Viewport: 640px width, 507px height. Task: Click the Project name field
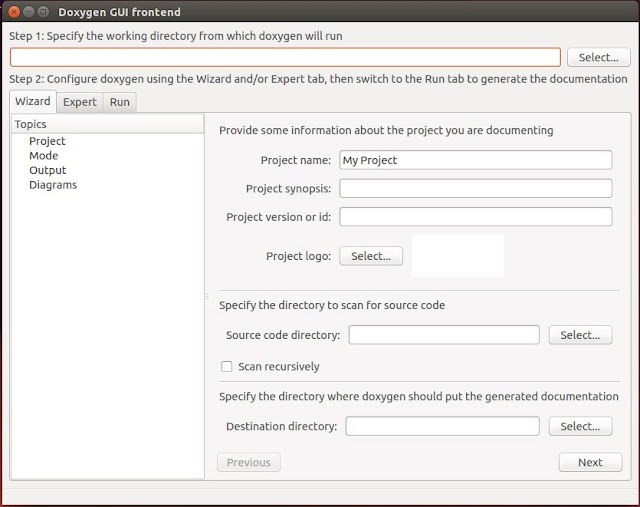tap(476, 160)
